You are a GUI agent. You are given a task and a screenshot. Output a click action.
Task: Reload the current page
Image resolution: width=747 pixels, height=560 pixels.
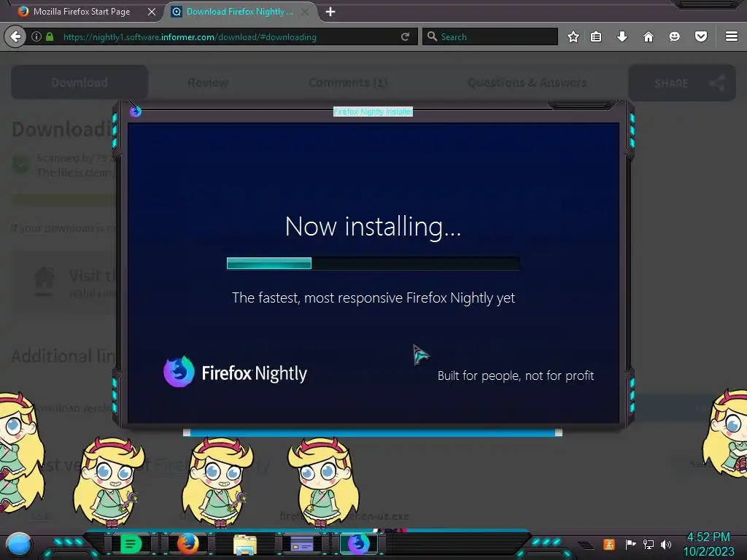[405, 36]
